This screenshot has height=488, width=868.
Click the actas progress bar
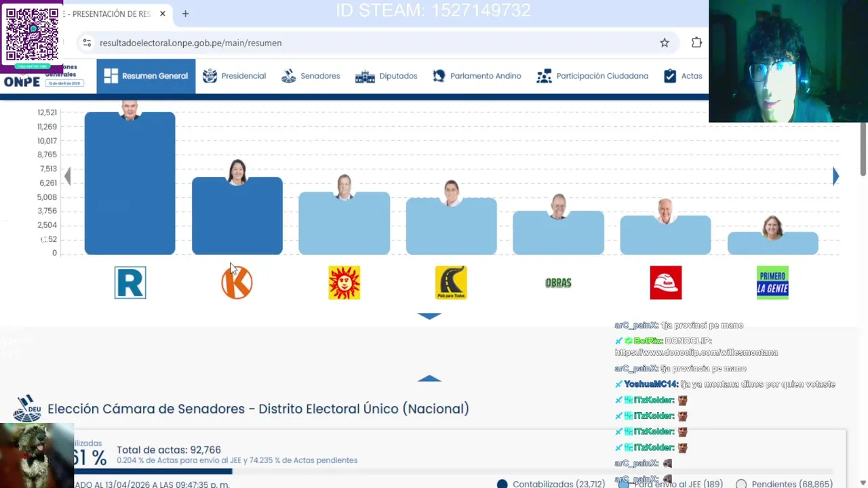click(453, 472)
